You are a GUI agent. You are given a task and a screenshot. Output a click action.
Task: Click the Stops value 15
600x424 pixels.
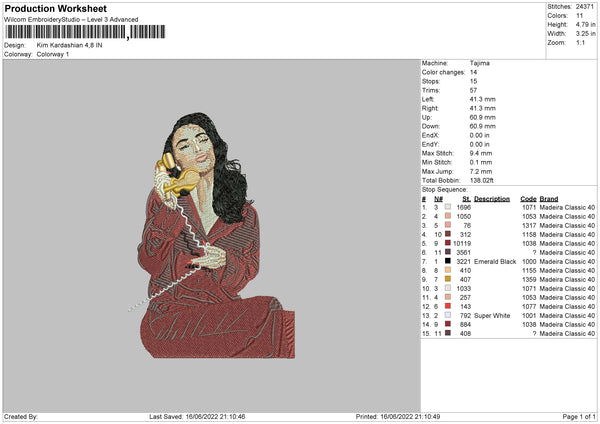[473, 81]
